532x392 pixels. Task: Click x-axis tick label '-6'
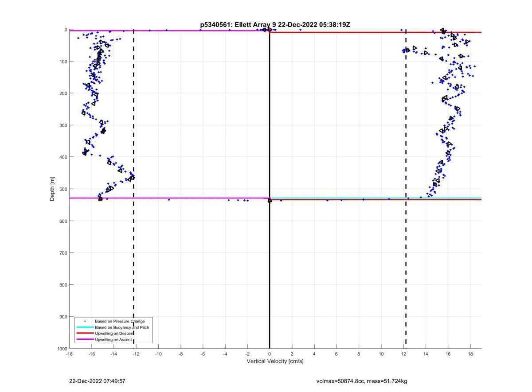tap(203, 354)
